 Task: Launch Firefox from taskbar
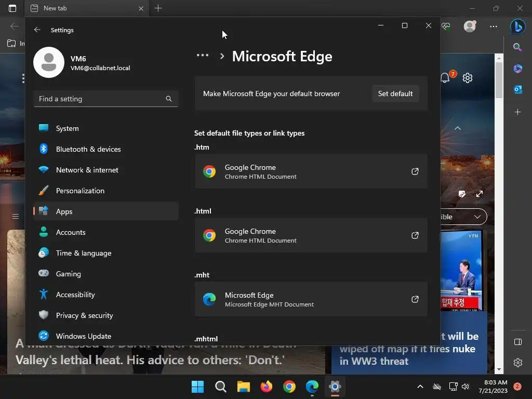(267, 387)
